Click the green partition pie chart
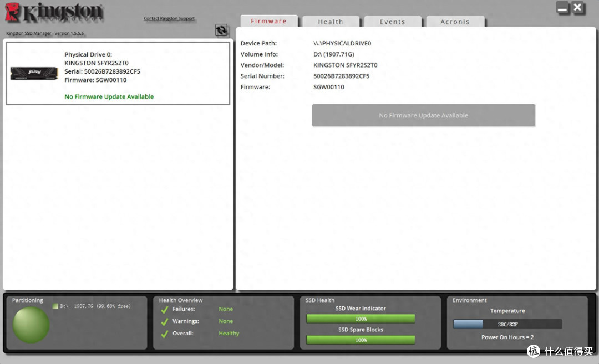This screenshot has height=364, width=599. click(31, 325)
